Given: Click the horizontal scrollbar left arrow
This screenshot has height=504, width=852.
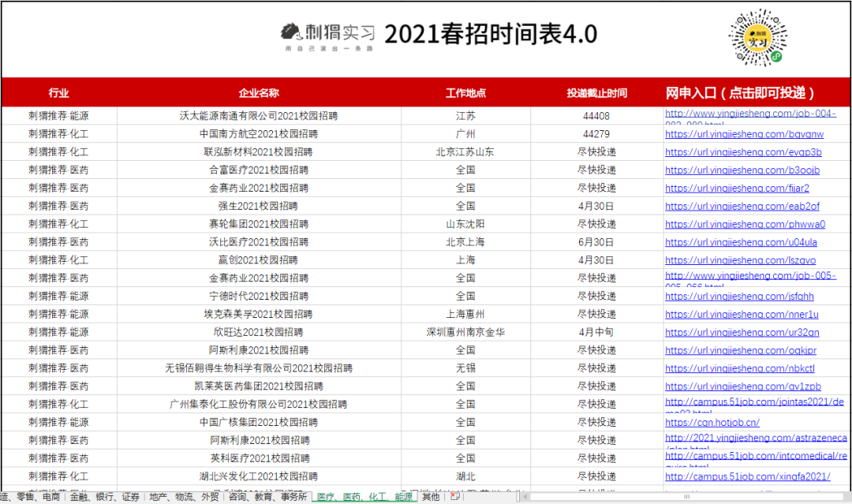Looking at the screenshot, I should point(525,496).
